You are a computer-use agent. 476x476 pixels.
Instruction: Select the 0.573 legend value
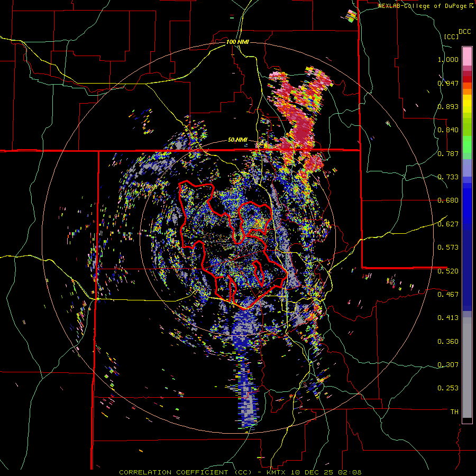point(448,248)
